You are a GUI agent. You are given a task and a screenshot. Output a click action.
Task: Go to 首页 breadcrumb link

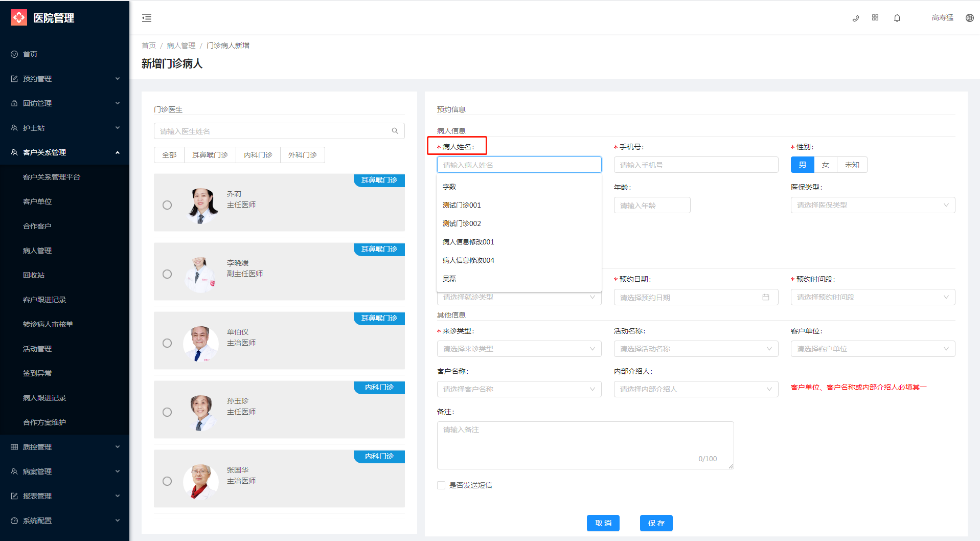pyautogui.click(x=149, y=46)
